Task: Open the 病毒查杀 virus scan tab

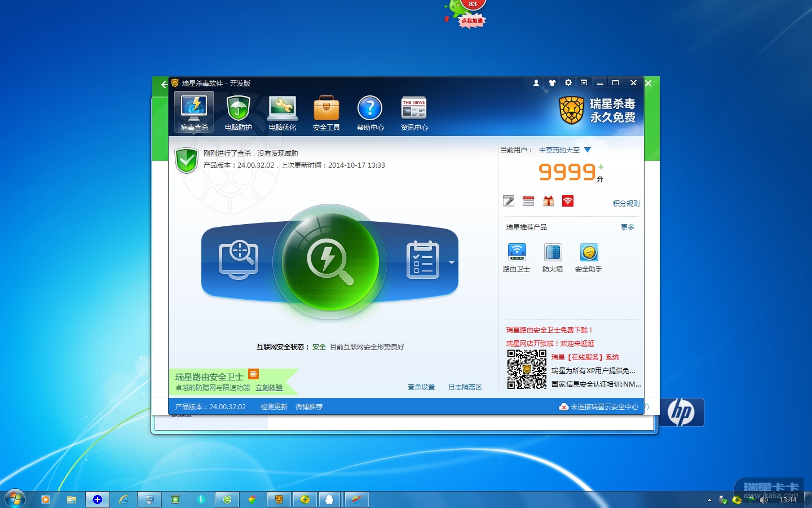Action: pyautogui.click(x=194, y=112)
